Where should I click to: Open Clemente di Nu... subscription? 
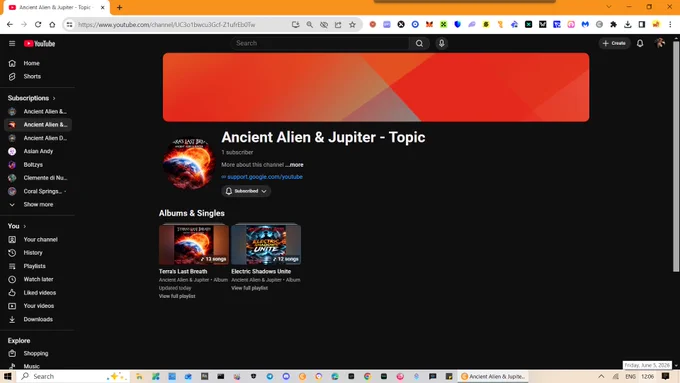point(37,178)
